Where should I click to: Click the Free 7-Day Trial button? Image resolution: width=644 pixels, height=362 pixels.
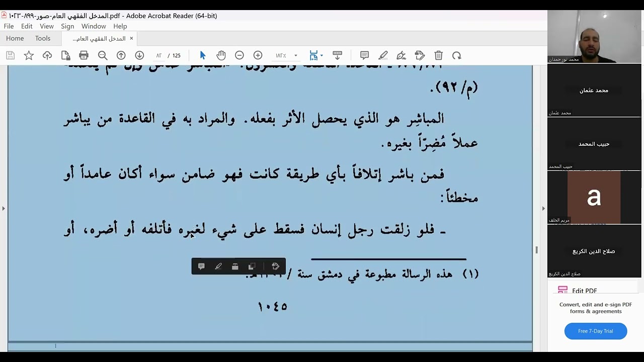(596, 331)
